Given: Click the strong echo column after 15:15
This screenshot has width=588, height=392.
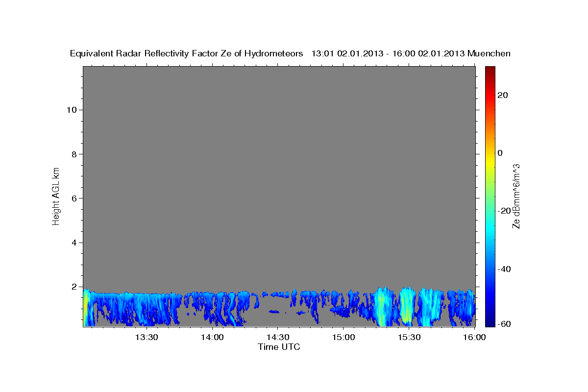Looking at the screenshot, I should tap(383, 307).
